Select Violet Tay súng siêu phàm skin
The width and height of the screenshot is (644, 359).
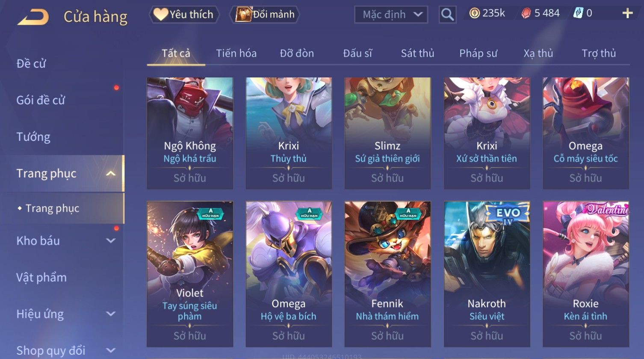[190, 274]
